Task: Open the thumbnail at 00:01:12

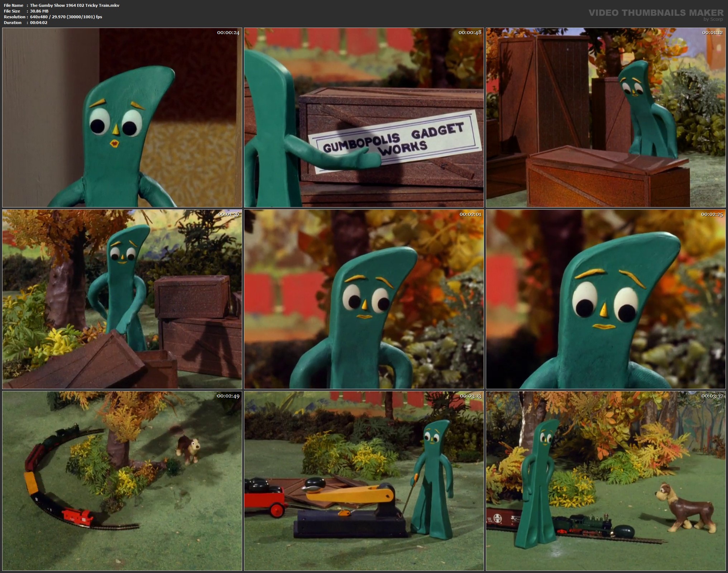Action: 606,118
